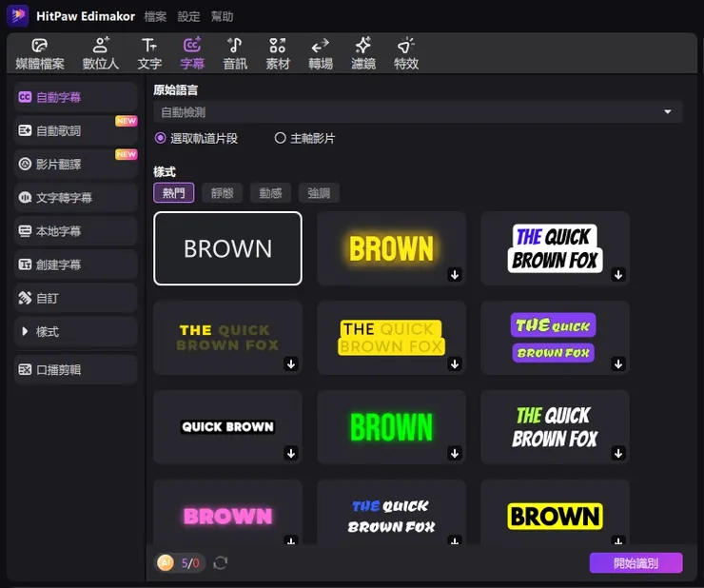Open the 濾鏡 filters panel

click(363, 54)
